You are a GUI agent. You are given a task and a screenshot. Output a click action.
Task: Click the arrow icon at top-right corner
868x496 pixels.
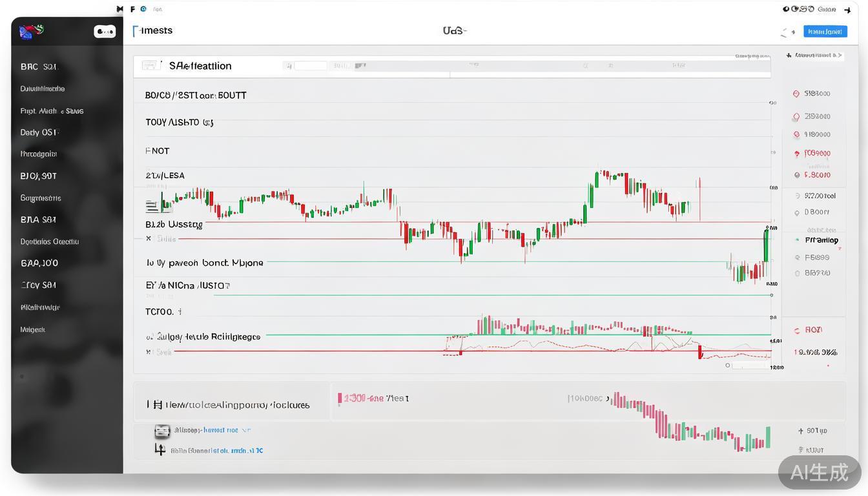(x=847, y=10)
